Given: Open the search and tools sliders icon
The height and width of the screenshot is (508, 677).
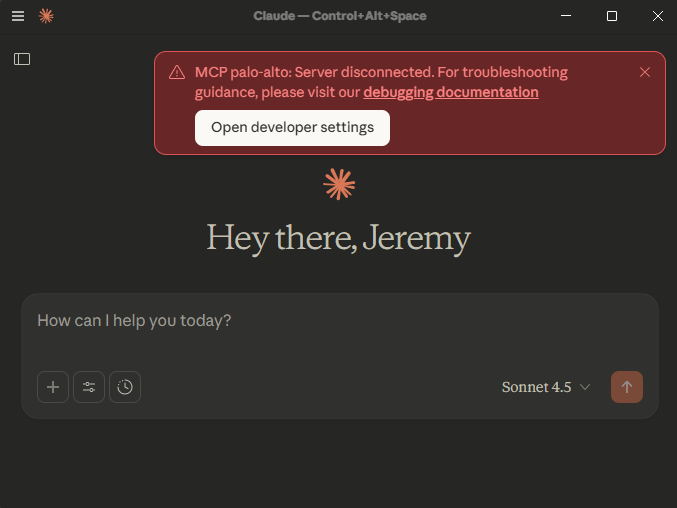Looking at the screenshot, I should (89, 387).
